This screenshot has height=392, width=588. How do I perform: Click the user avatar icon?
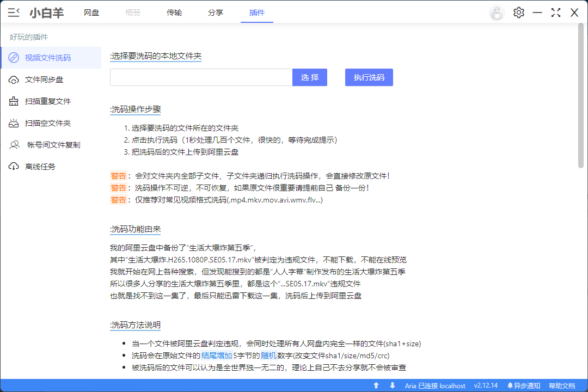tap(497, 12)
